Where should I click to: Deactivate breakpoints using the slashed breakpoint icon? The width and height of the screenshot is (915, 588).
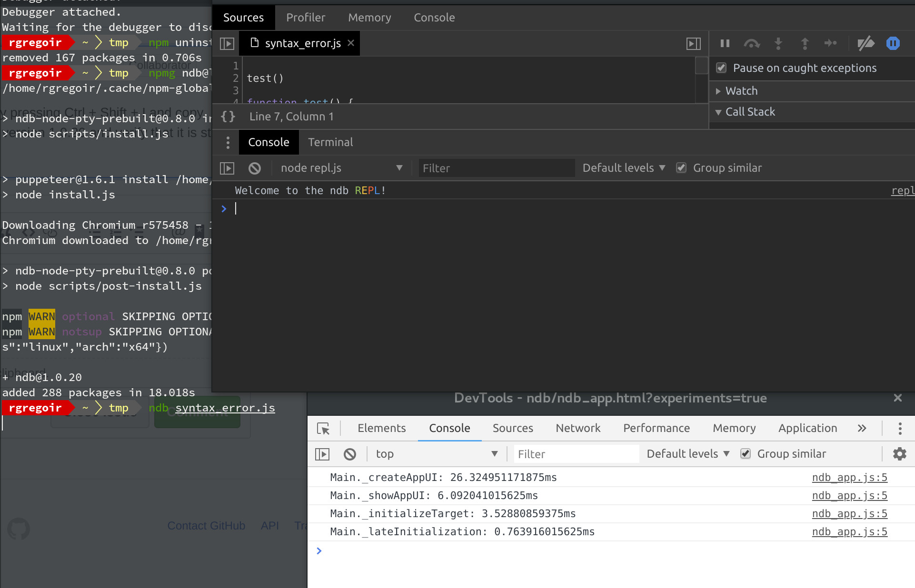click(x=865, y=43)
